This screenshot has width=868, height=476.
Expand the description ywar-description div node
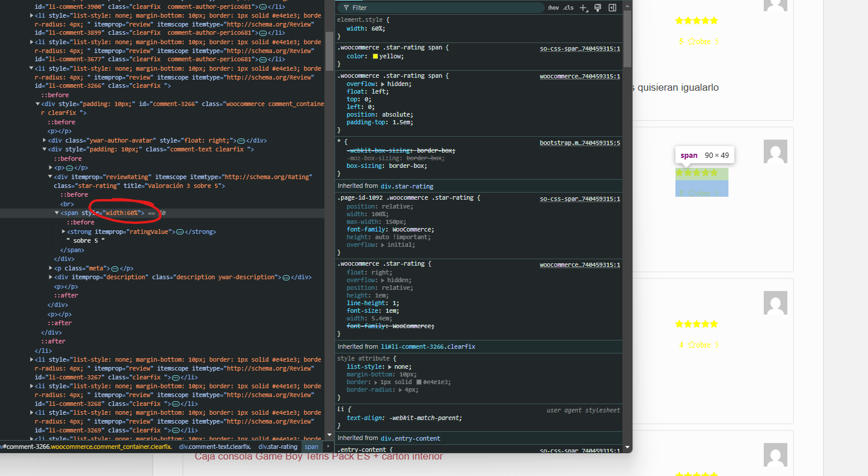tap(51, 277)
